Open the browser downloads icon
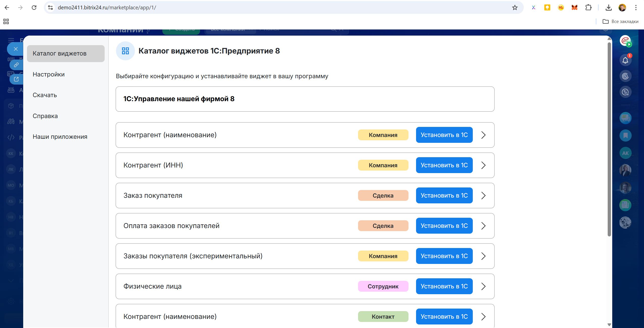 [608, 8]
